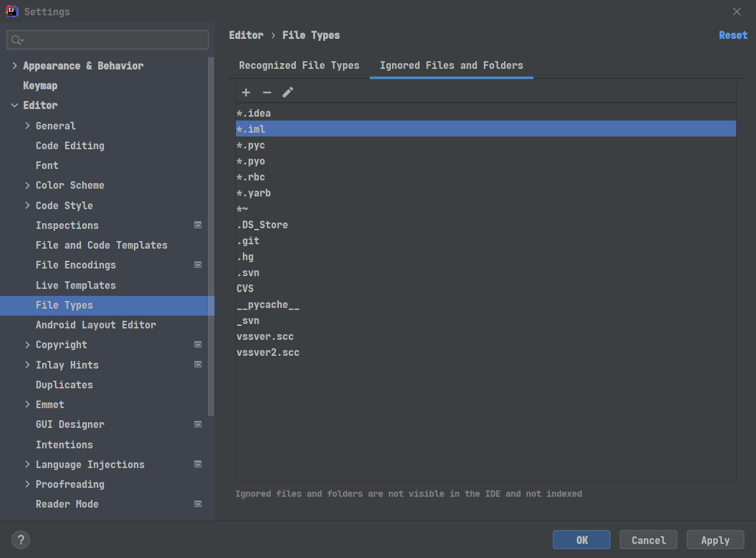
Task: Click the project-level icon beside Copyright
Action: coord(198,345)
